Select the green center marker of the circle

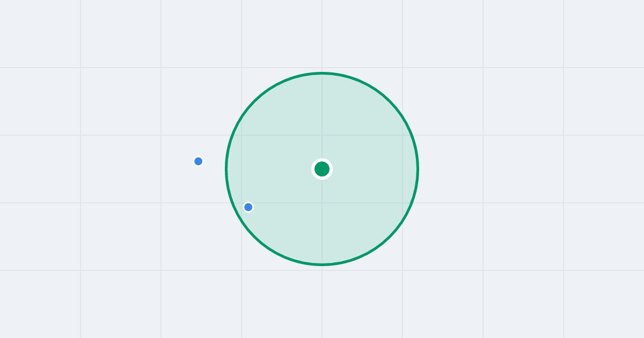point(322,169)
